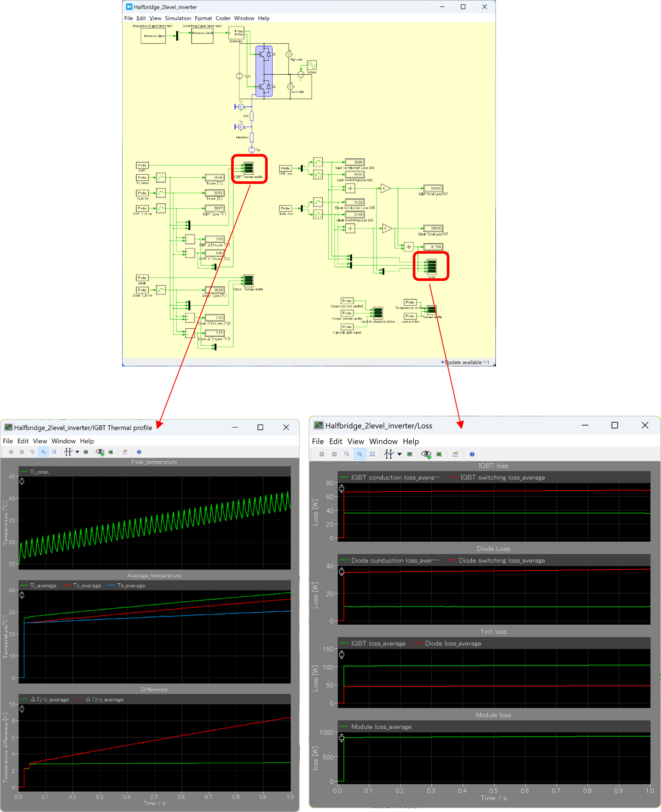
Task: Click zoom-to-fit icon in Loss scope toolbar
Action: click(372, 454)
